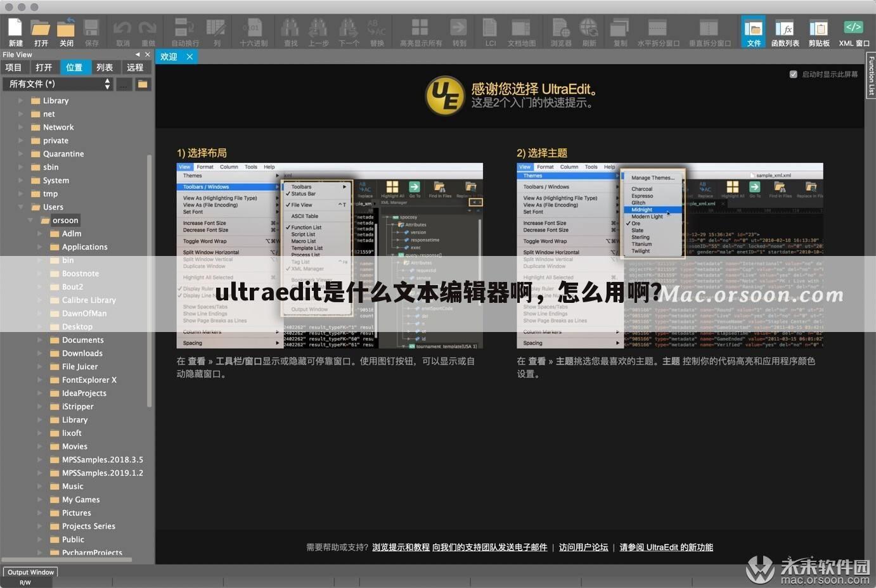Screen dimensions: 876x588
Task: Collapse the orsoon folder arrow
Action: click(30, 220)
